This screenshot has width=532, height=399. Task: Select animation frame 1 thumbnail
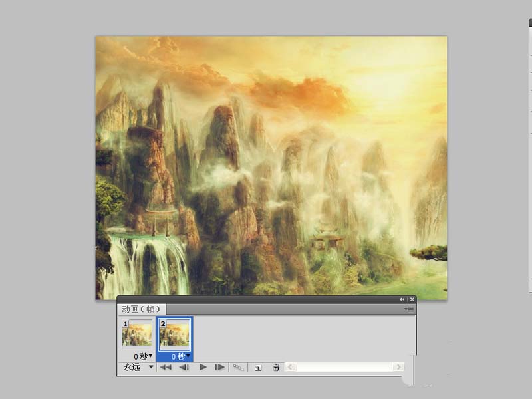(138, 334)
